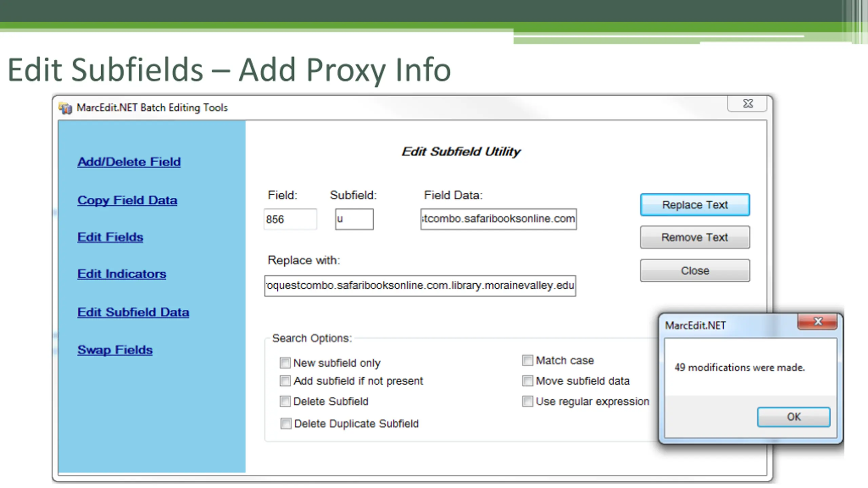Open the Copy Field Data link
The width and height of the screenshot is (868, 488).
point(127,200)
